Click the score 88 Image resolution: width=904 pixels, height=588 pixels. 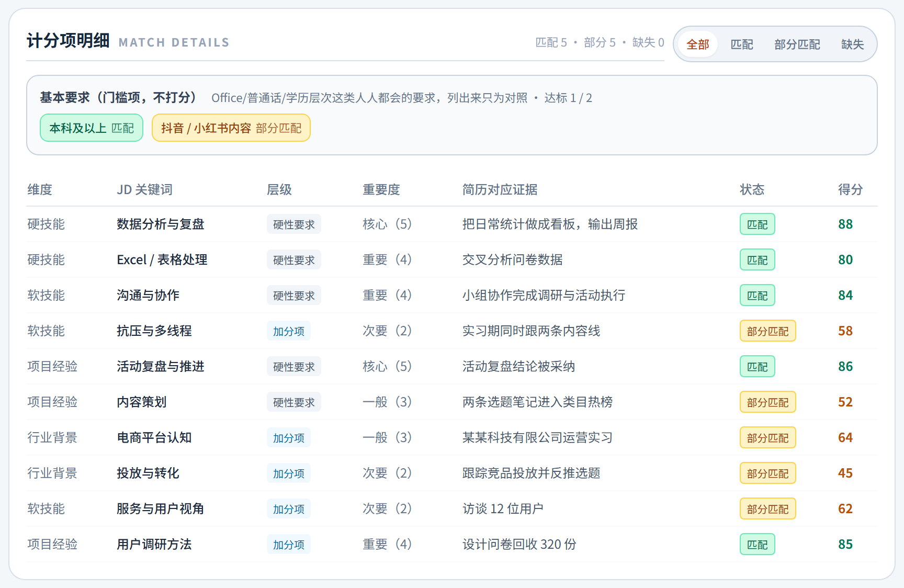tap(845, 224)
